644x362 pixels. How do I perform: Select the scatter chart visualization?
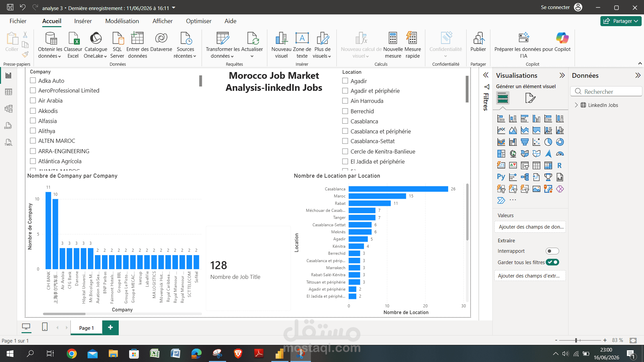[536, 142]
